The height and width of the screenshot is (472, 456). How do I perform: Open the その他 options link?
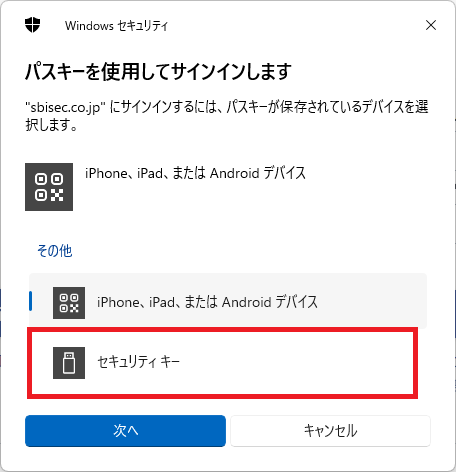55,251
